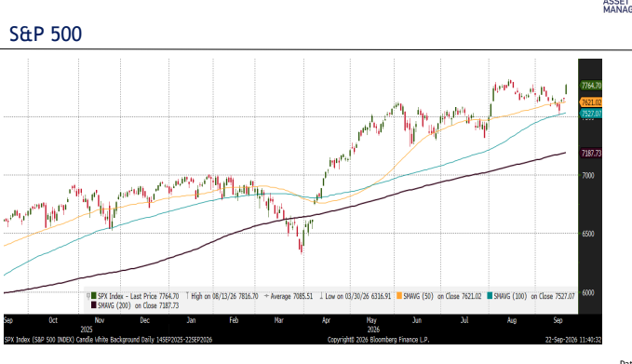Click the green SPX Index legend swatch
Viewport: 632px width, 364px height.
point(94,296)
